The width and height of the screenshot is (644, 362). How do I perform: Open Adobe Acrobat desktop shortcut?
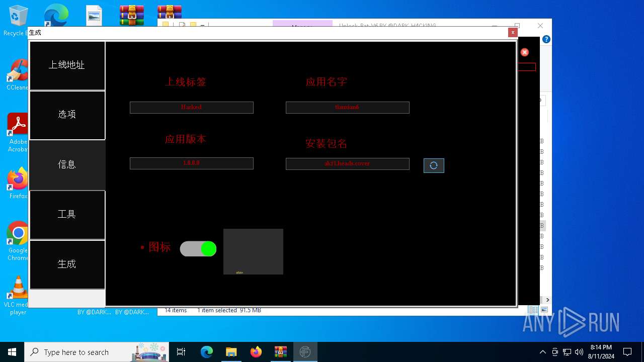[x=17, y=133]
